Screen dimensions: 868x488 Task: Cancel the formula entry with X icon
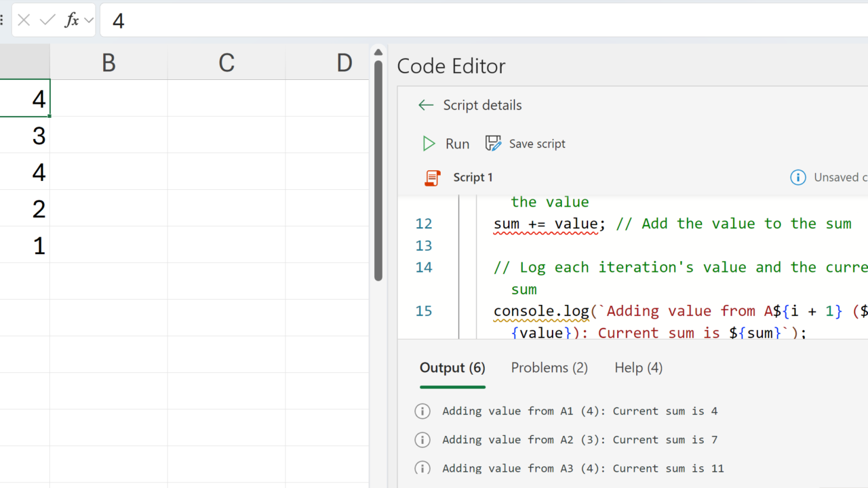pos(24,20)
